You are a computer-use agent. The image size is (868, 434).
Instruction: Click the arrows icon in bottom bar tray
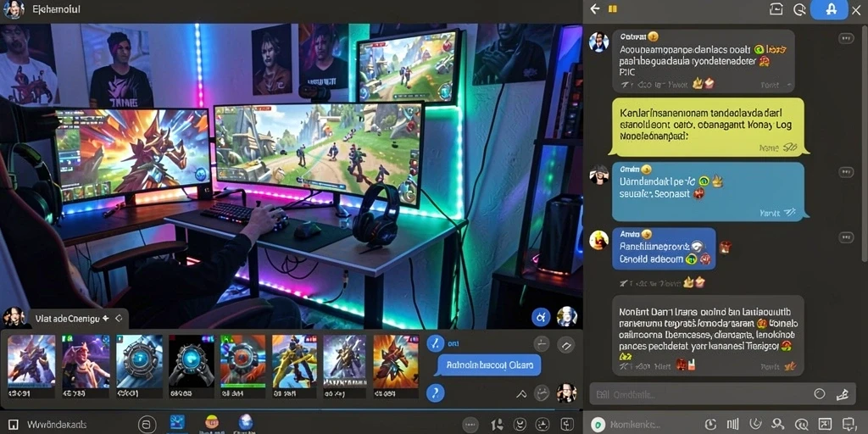(497, 425)
